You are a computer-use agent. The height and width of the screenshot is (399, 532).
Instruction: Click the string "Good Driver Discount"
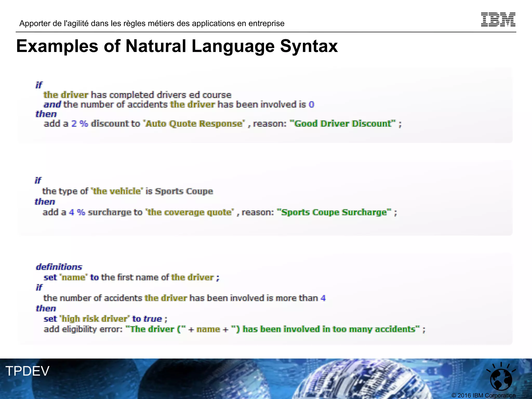[343, 124]
